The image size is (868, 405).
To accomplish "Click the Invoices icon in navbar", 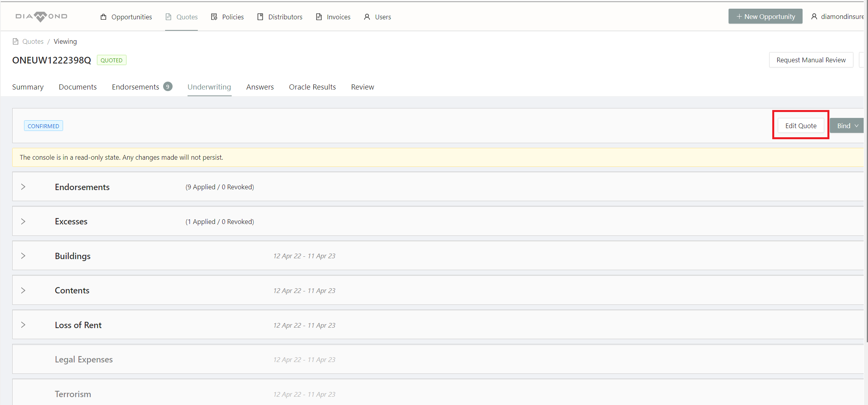I will click(319, 17).
